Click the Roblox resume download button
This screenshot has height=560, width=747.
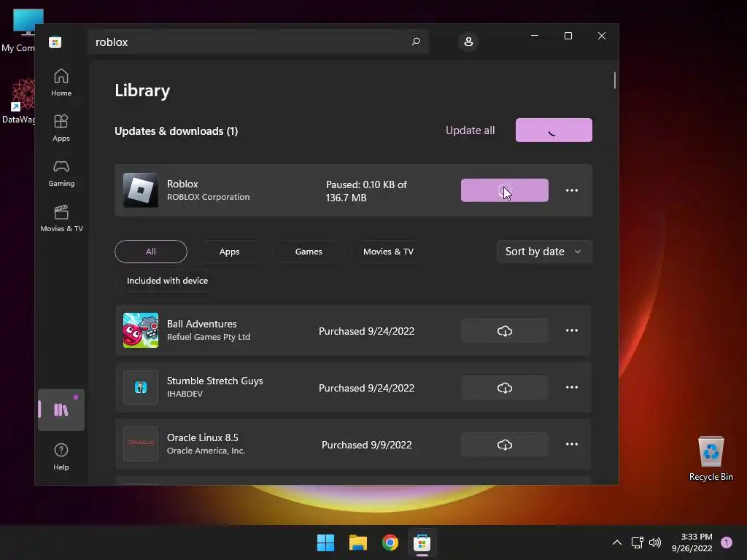505,190
